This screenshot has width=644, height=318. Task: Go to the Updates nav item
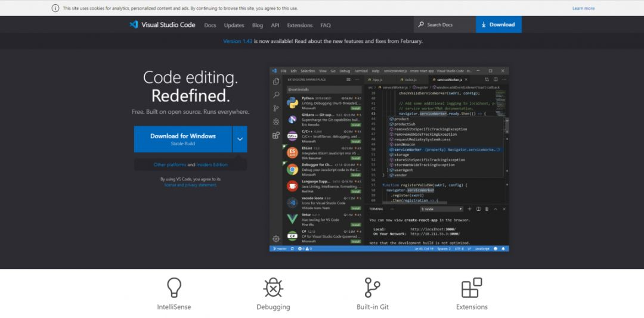pyautogui.click(x=234, y=26)
